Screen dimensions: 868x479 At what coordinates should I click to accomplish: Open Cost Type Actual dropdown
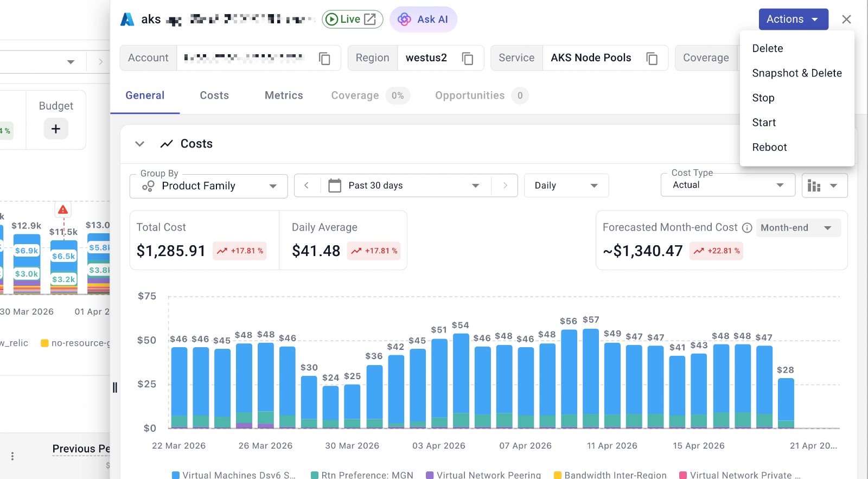click(x=728, y=185)
